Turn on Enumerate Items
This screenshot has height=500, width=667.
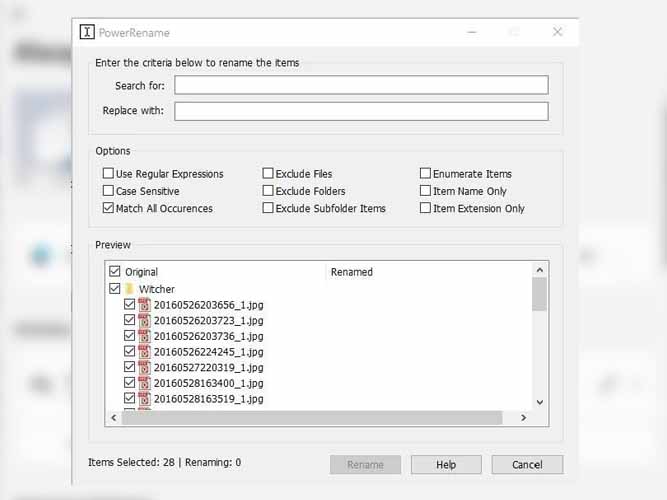(425, 173)
